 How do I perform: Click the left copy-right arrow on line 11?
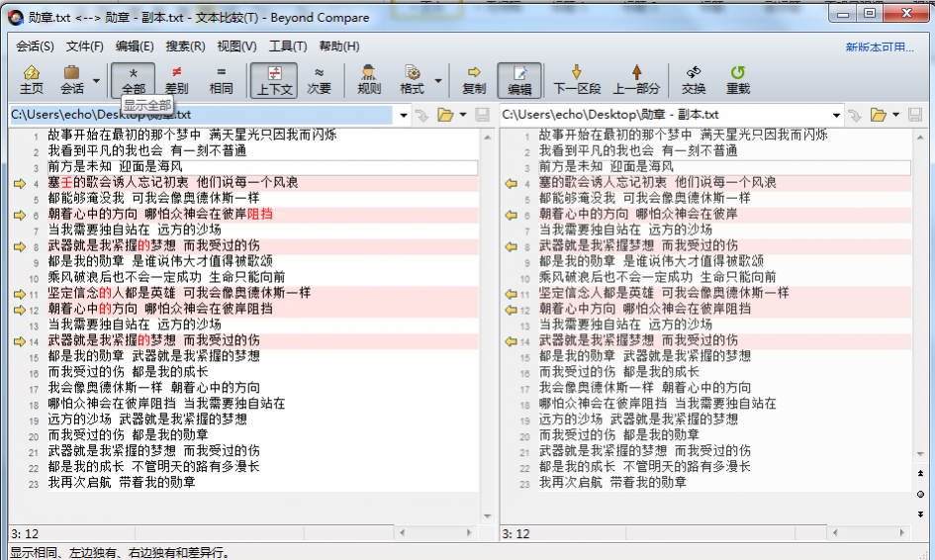pos(19,294)
